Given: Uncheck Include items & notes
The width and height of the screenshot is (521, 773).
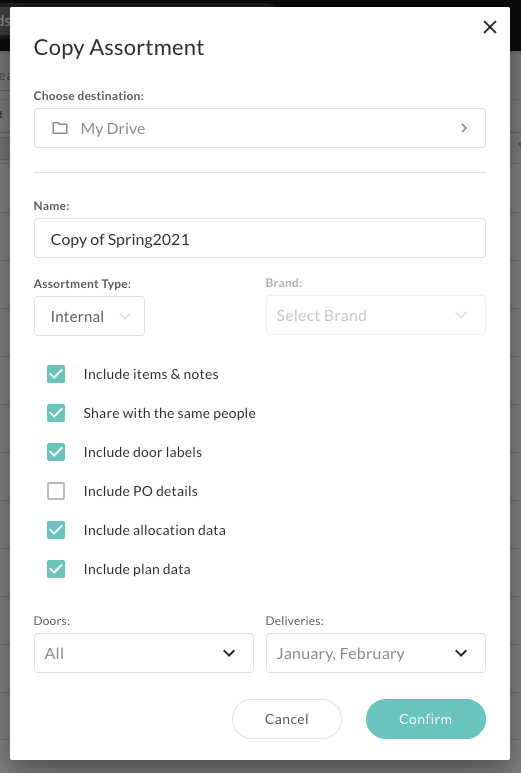Looking at the screenshot, I should 56,374.
